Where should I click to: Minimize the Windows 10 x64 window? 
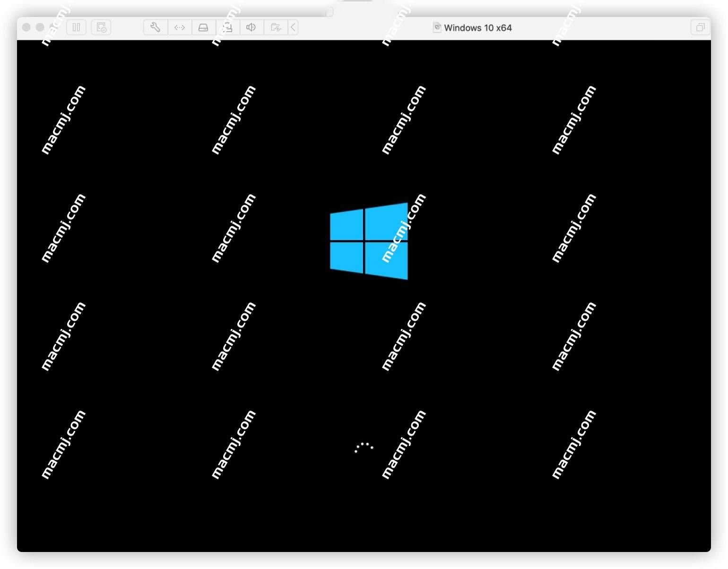pos(40,27)
